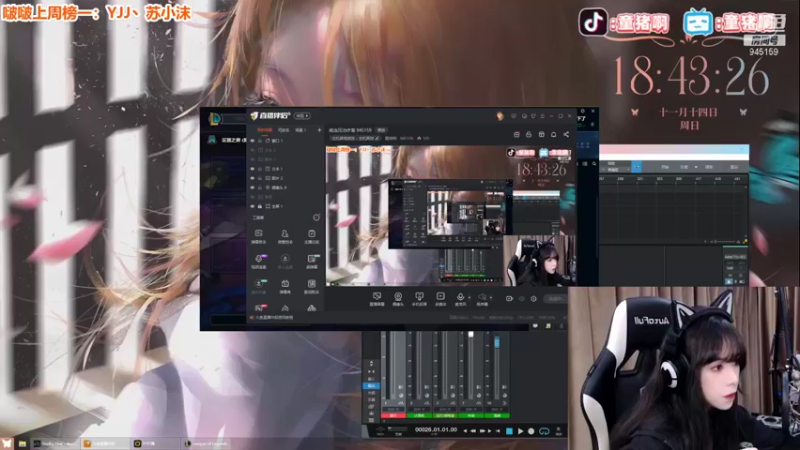Toggle visibility of the 全屏 1 source
This screenshot has height=450, width=800.
click(x=253, y=206)
